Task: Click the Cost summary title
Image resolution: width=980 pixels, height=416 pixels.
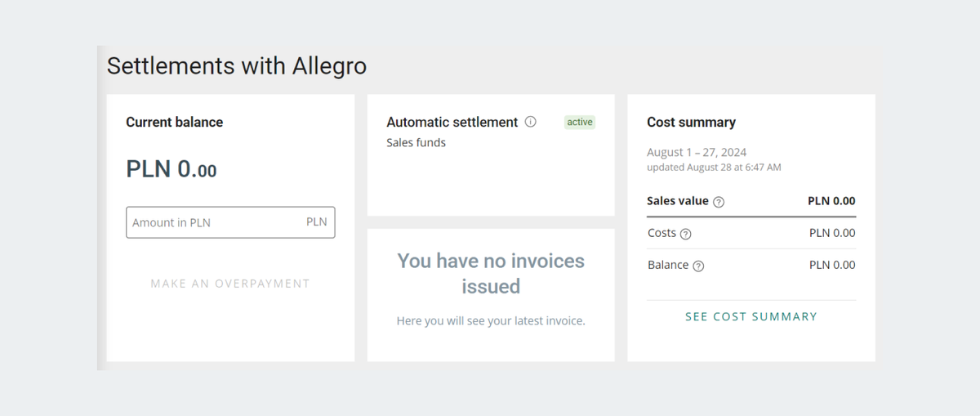Action: [691, 122]
